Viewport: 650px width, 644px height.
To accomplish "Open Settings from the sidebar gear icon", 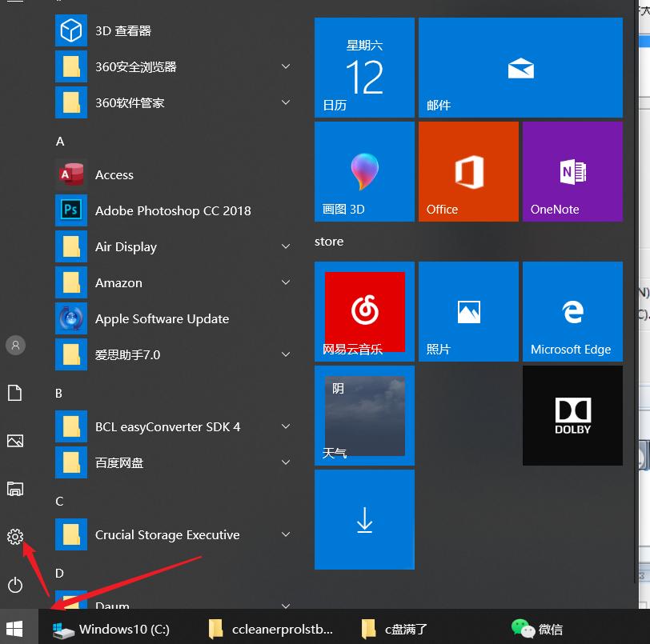I will point(14,537).
